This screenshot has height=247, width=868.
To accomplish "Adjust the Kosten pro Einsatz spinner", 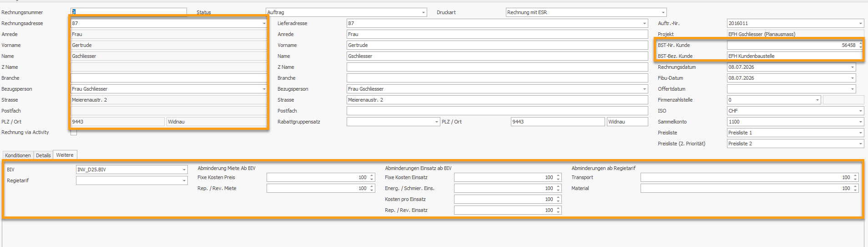I will pos(559,199).
